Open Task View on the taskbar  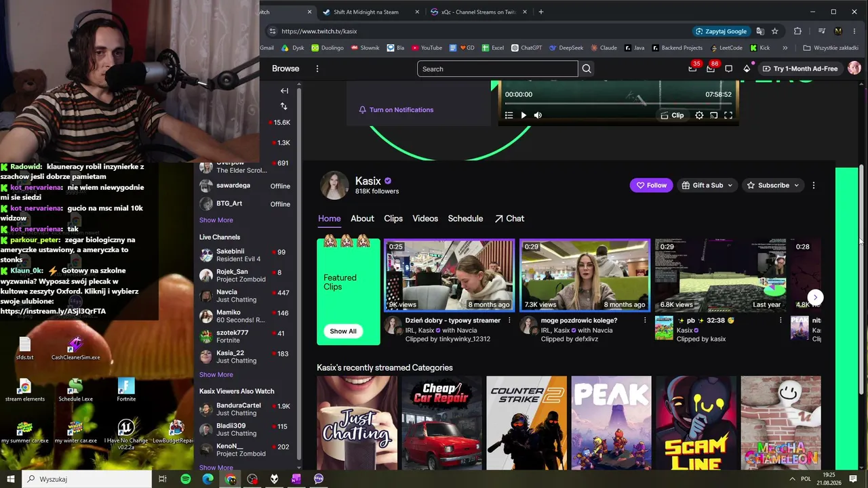point(163,479)
